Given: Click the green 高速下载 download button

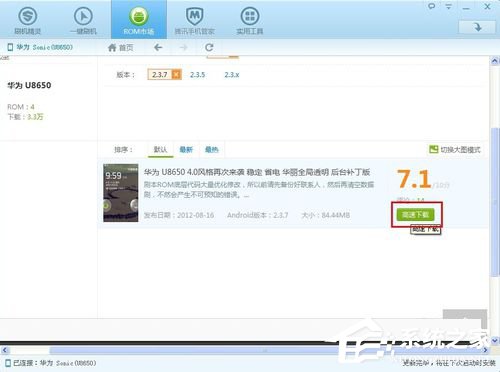Looking at the screenshot, I should 415,215.
